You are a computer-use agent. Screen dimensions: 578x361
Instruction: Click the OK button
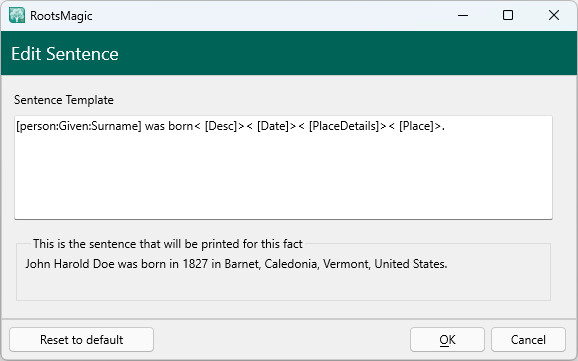447,339
